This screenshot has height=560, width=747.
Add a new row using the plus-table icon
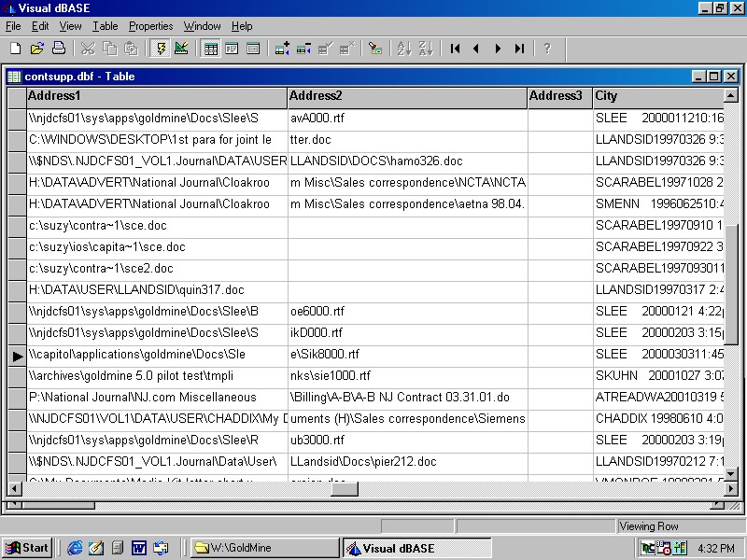pos(282,49)
